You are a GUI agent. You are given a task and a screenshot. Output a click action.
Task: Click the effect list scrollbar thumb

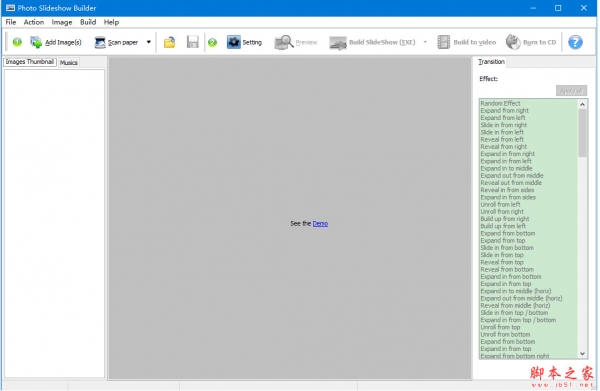point(582,133)
